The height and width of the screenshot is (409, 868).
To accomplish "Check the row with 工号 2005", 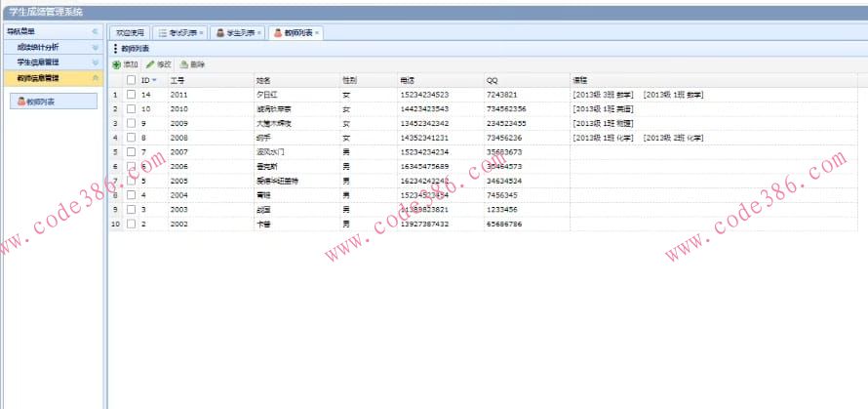I will point(132,181).
